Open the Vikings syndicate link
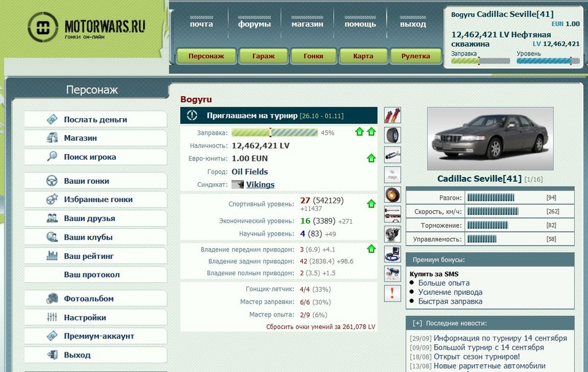This screenshot has width=588, height=372. (x=260, y=184)
